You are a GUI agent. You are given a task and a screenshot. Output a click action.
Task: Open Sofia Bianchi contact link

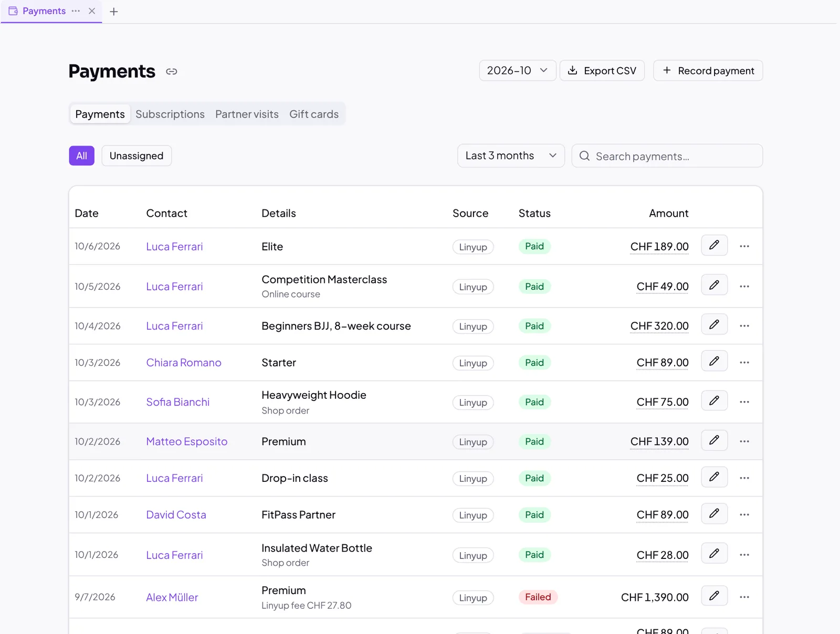tap(178, 402)
